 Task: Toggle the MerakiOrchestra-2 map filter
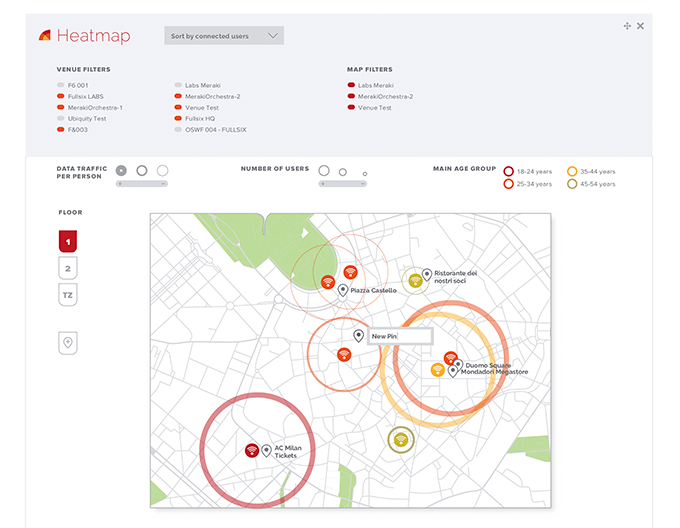click(351, 97)
